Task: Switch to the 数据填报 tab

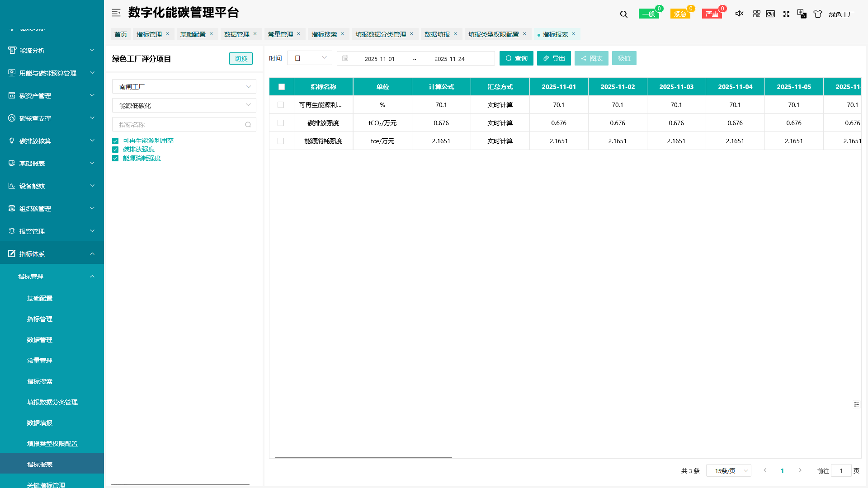Action: 438,34
